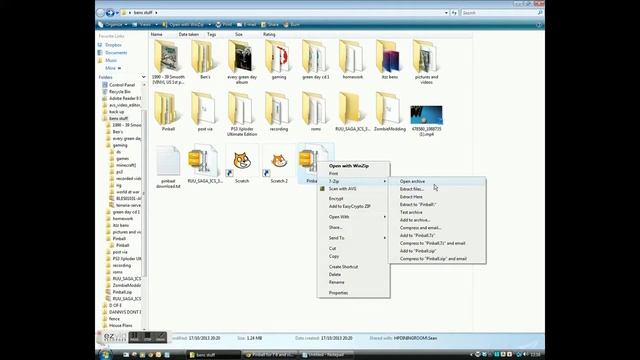The width and height of the screenshot is (640, 360).
Task: Open the Dropbox favorite link
Action: click(109, 45)
